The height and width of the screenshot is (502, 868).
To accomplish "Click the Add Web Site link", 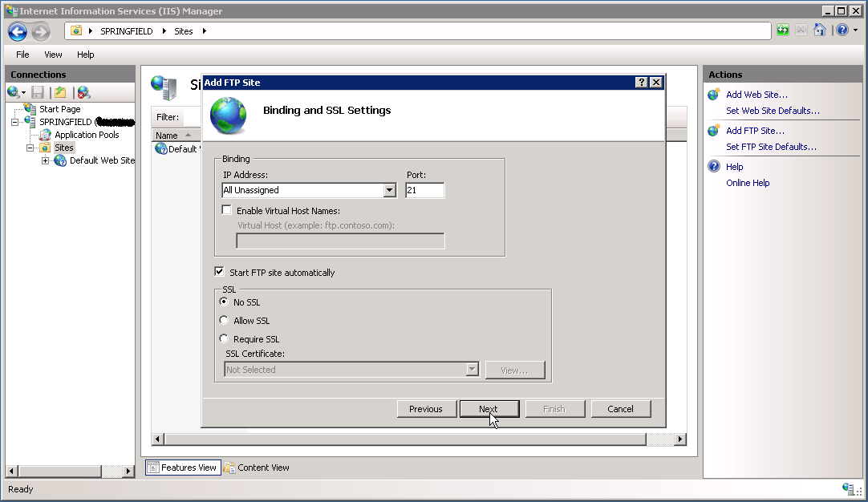I will click(x=756, y=95).
